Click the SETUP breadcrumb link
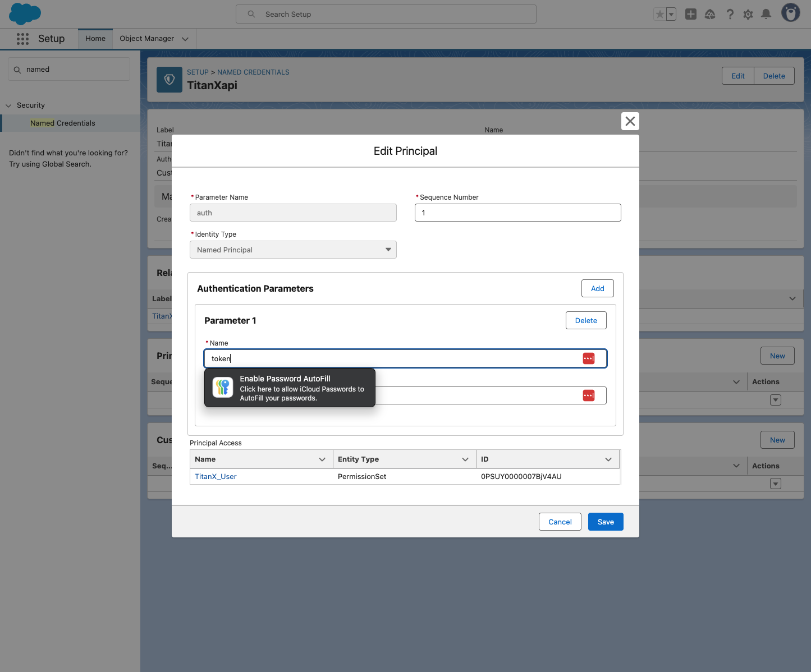 (198, 72)
